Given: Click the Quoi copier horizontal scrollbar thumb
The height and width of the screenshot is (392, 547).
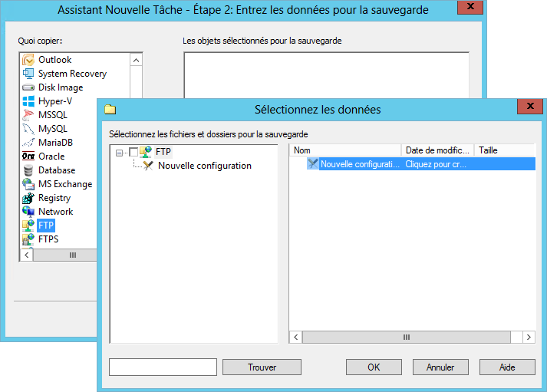Looking at the screenshot, I should pyautogui.click(x=65, y=255).
